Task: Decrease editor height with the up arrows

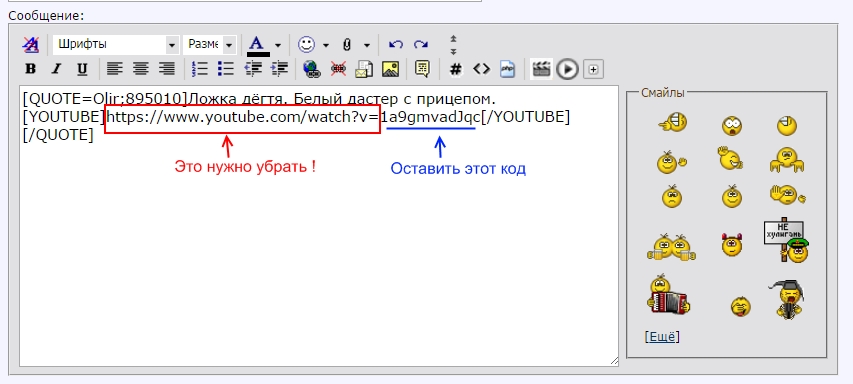Action: [453, 39]
